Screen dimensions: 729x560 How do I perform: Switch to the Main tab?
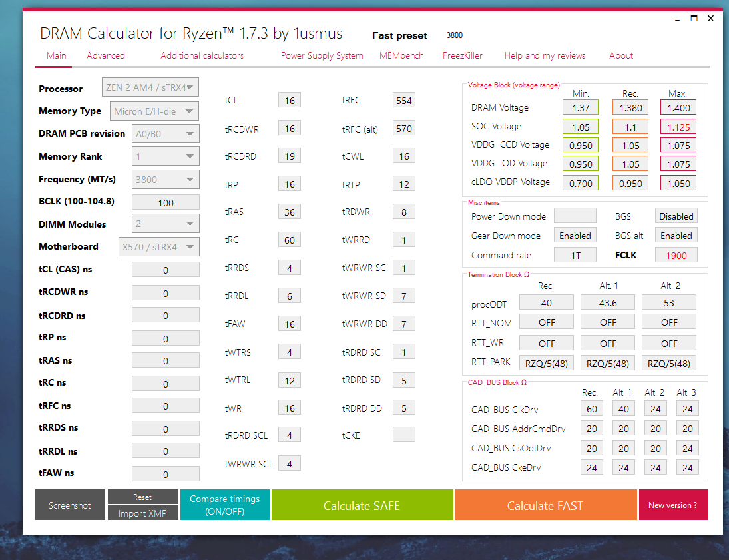[x=56, y=55]
